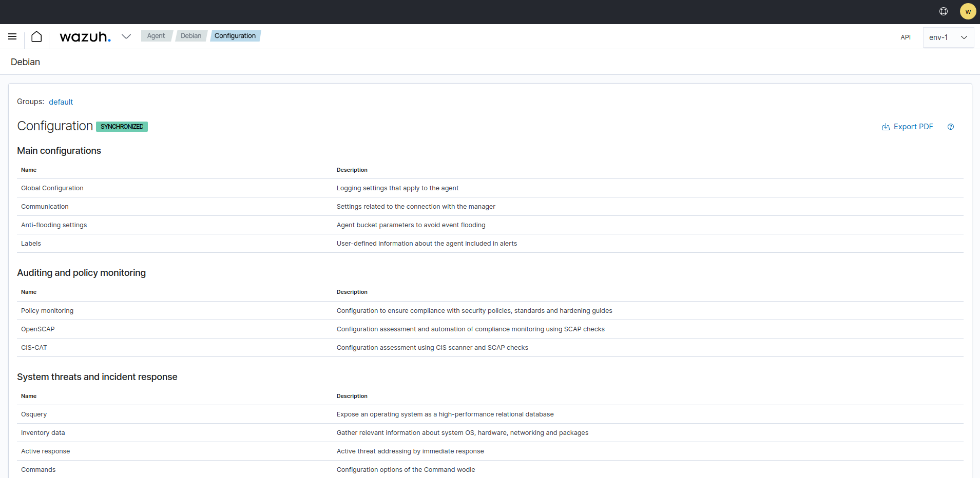Select the Configuration breadcrumb
Image resolution: width=980 pixels, height=478 pixels.
coord(235,36)
